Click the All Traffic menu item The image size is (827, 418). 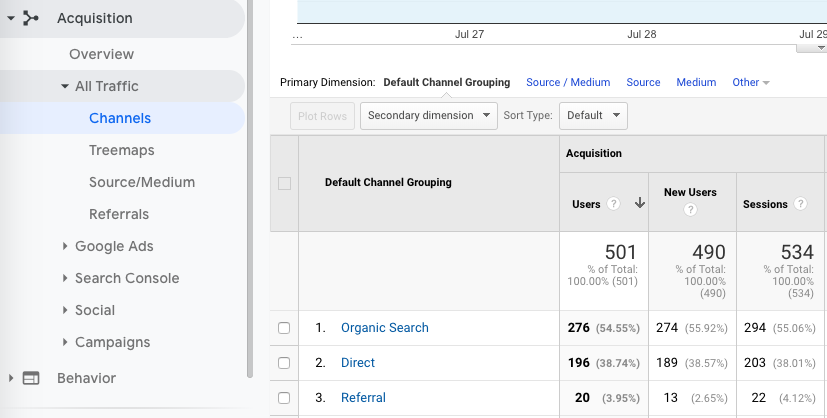click(107, 86)
